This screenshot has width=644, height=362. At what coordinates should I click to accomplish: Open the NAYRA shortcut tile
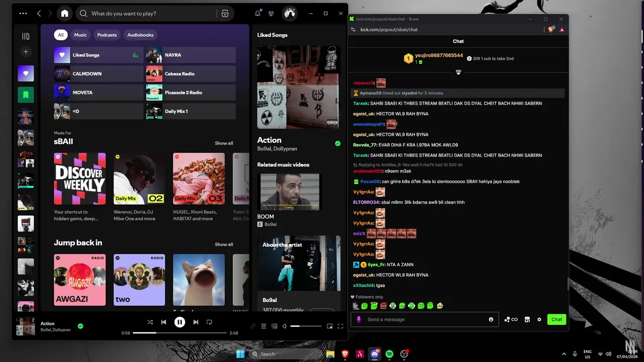point(191,55)
